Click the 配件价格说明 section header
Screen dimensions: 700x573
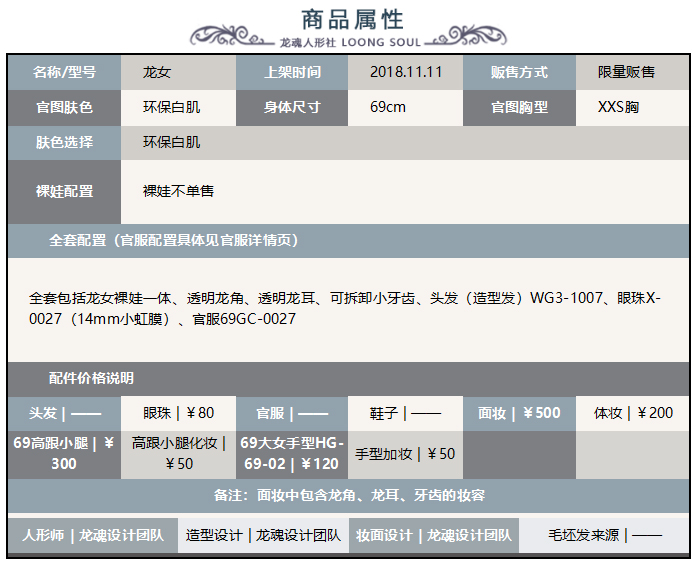tap(91, 378)
